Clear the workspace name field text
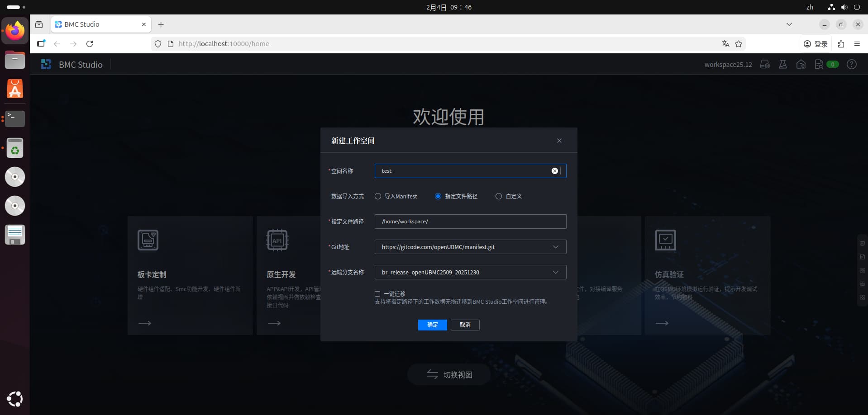 (554, 171)
